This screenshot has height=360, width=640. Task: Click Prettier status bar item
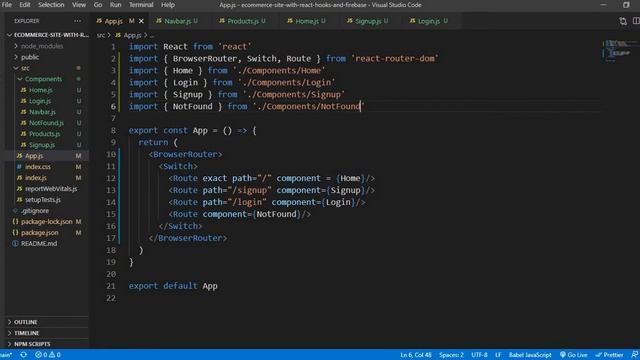point(609,355)
